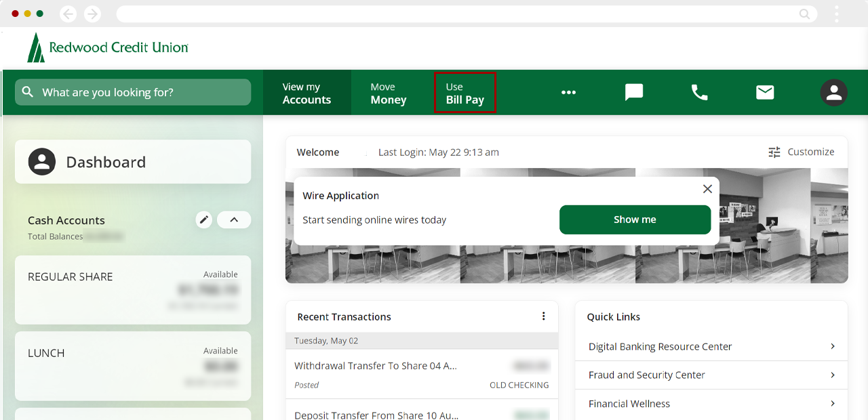Open the browser vertical dots menu

[837, 14]
